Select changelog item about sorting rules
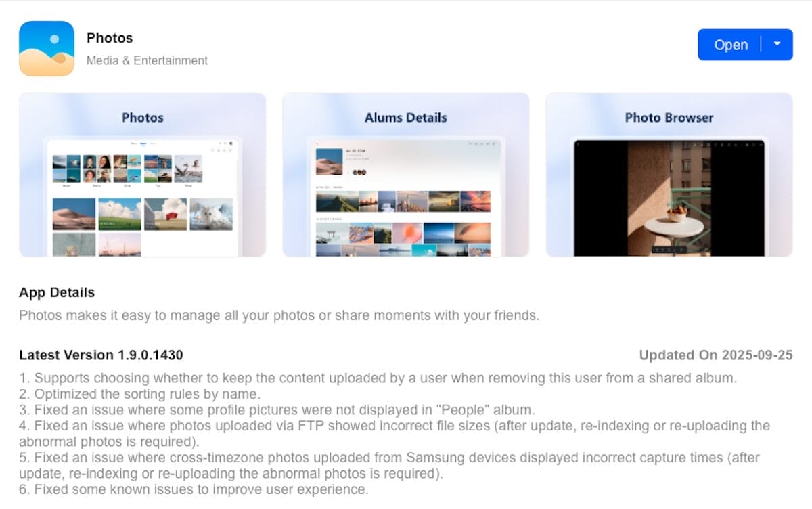Screen dimensions: 812x509 (139, 394)
